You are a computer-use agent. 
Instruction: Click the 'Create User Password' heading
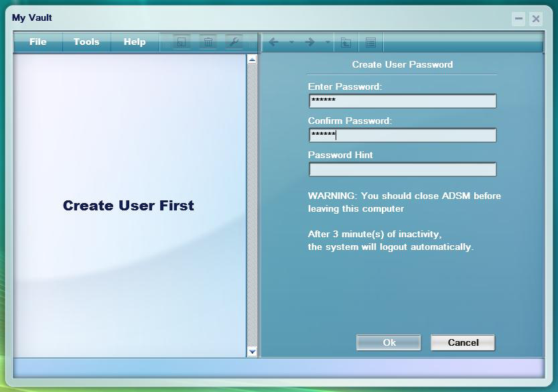403,64
